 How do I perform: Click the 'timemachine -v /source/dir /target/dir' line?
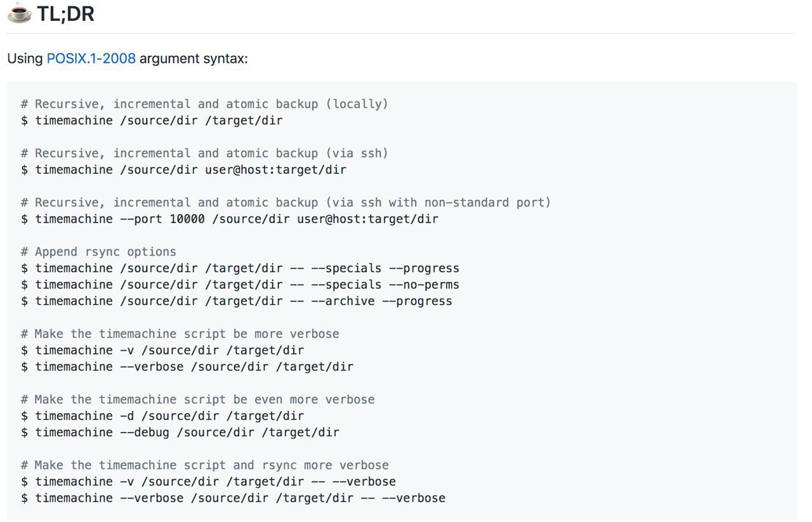pos(162,351)
